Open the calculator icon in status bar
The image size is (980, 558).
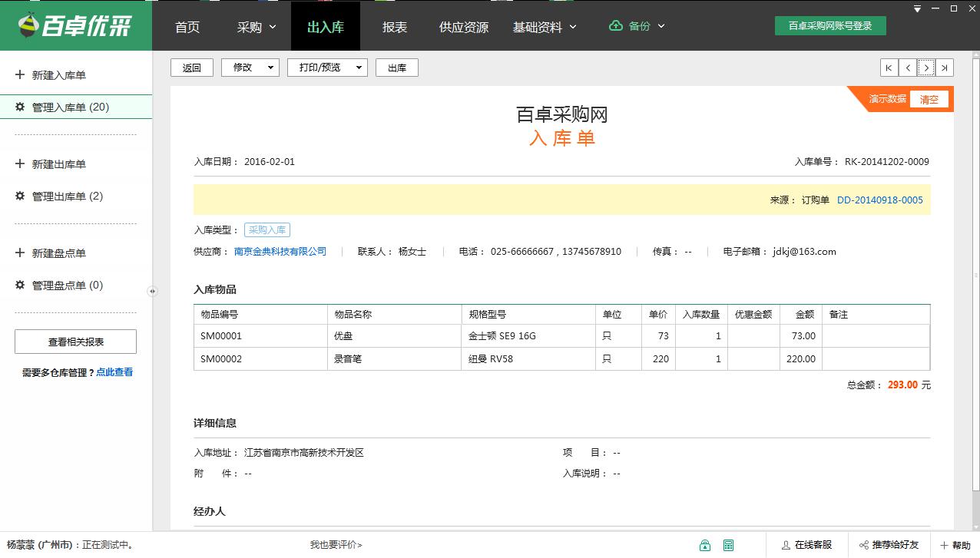point(728,545)
